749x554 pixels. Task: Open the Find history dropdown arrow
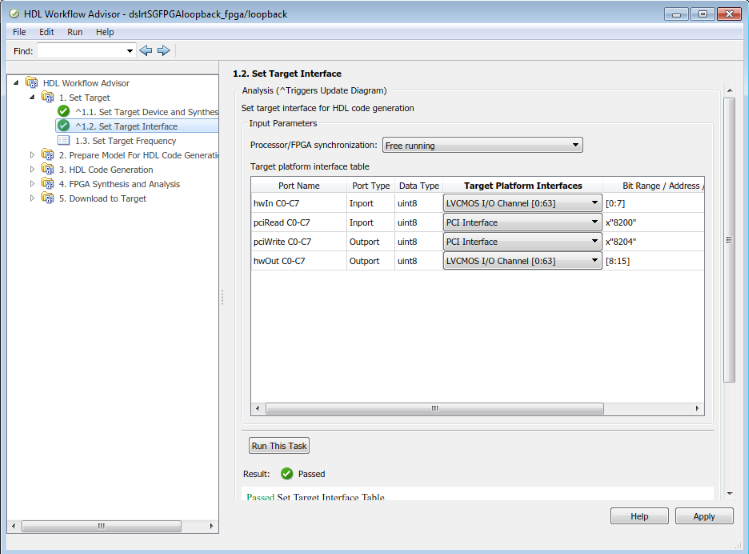129,51
